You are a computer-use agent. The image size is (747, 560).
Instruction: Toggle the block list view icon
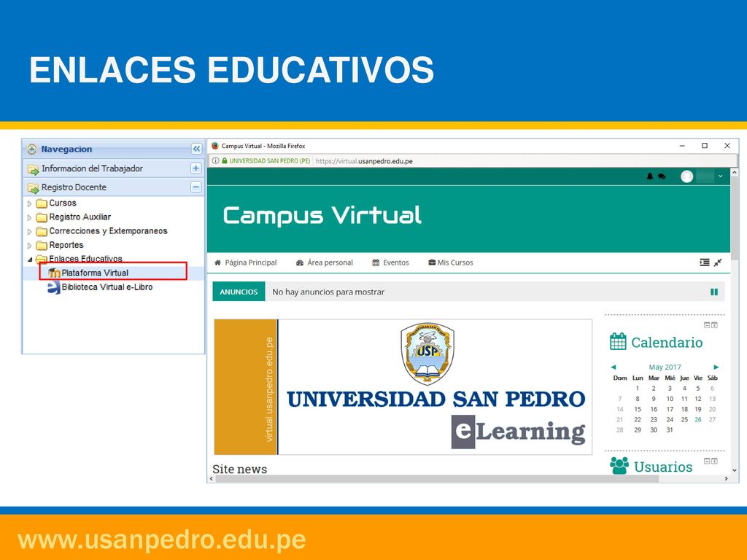pos(705,262)
